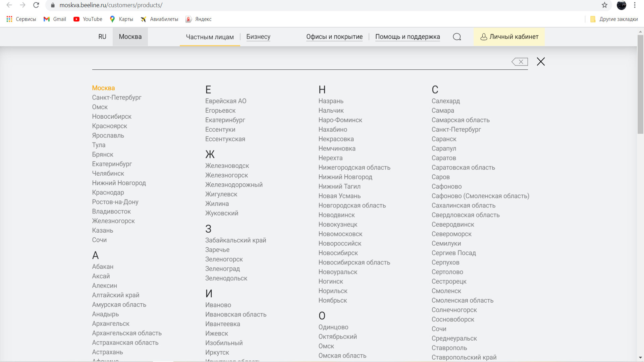The height and width of the screenshot is (362, 644).
Task: Select Забайкальский край region
Action: [x=235, y=240]
